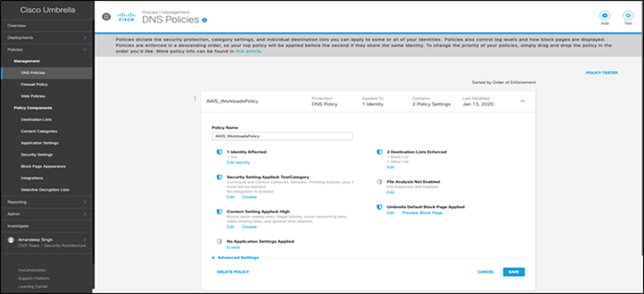Disable the Security Setting TestCategory
644x294 pixels.
(x=249, y=197)
